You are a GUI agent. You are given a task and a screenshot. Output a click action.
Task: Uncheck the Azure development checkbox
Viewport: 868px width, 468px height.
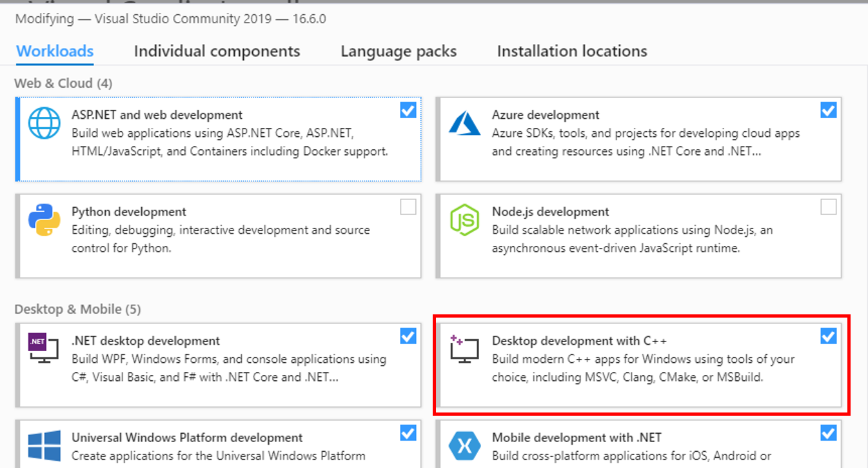point(829,110)
